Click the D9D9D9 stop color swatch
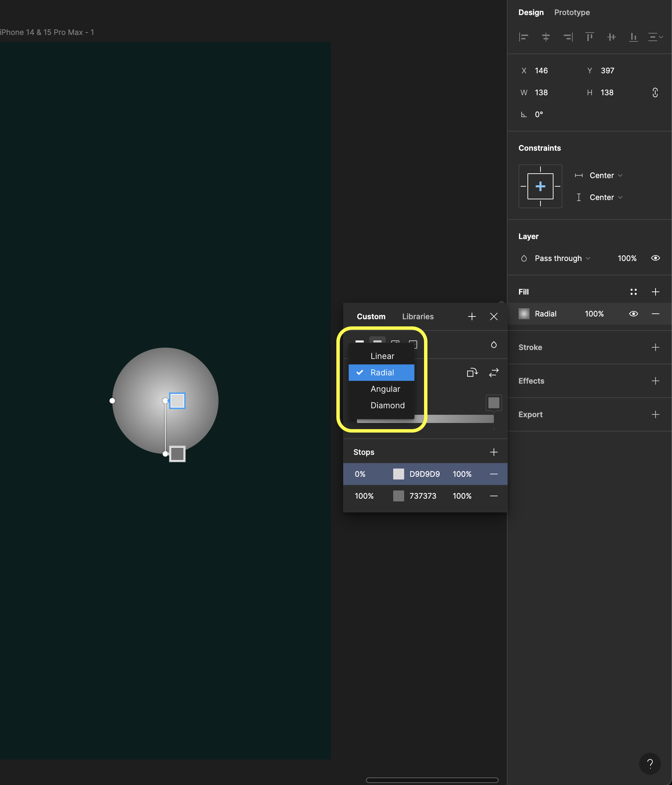Viewport: 672px width, 785px height. click(398, 474)
